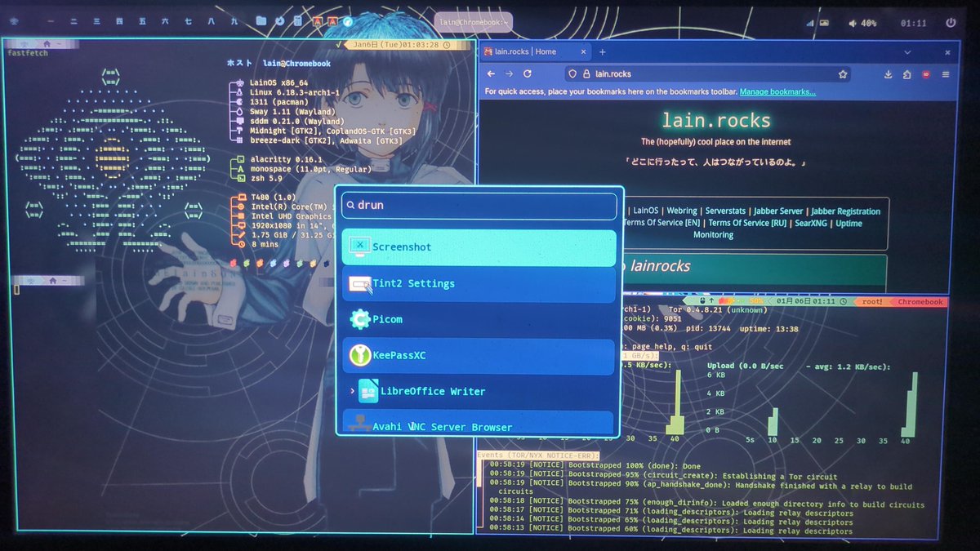
Task: Click the Chromebook segment in Tor terminal prompt
Action: (x=921, y=302)
